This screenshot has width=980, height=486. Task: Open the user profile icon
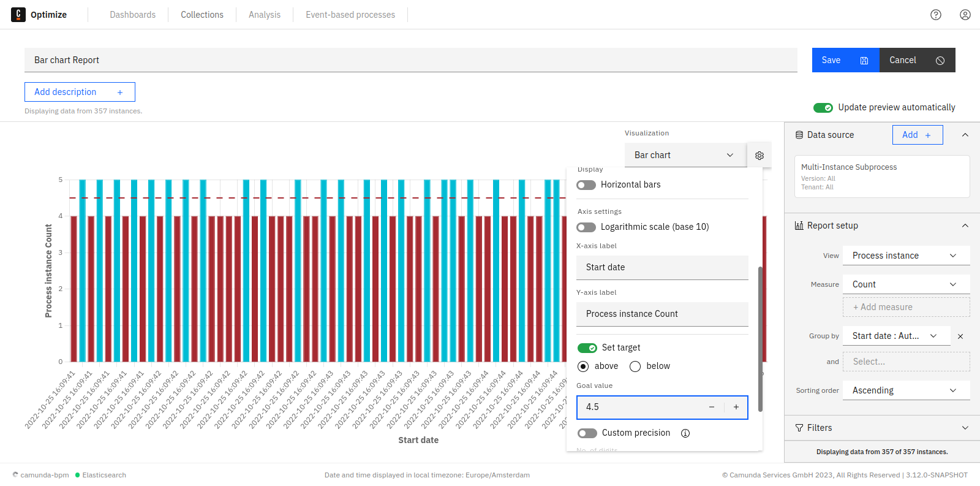point(965,15)
